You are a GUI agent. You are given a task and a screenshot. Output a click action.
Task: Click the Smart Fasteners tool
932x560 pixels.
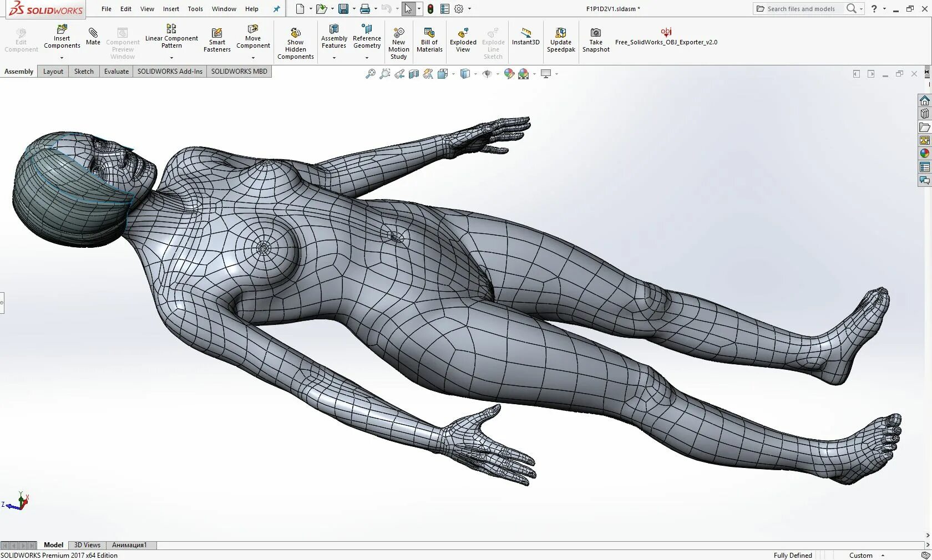[217, 40]
